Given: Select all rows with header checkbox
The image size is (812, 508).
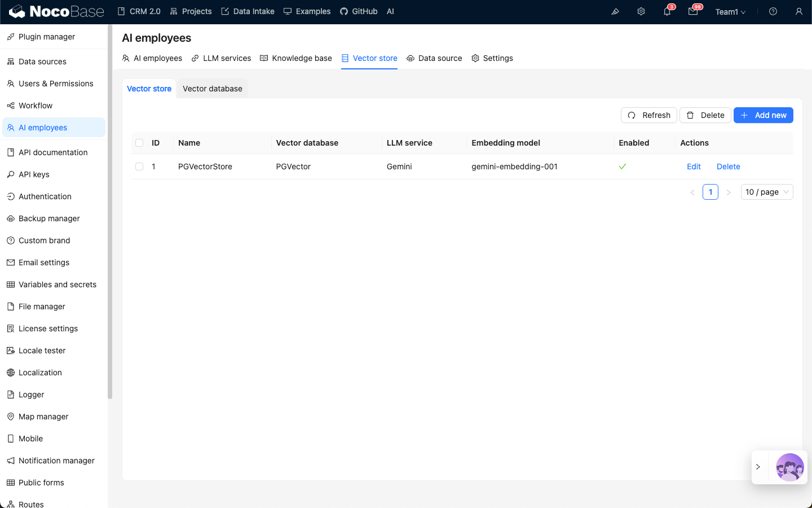Looking at the screenshot, I should pos(139,143).
